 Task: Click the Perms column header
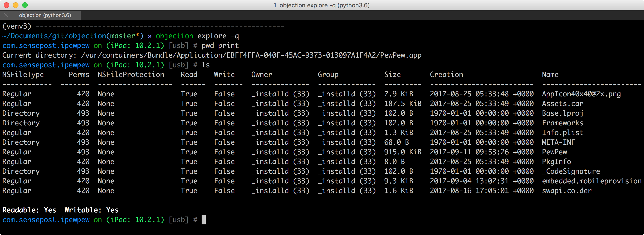[79, 75]
